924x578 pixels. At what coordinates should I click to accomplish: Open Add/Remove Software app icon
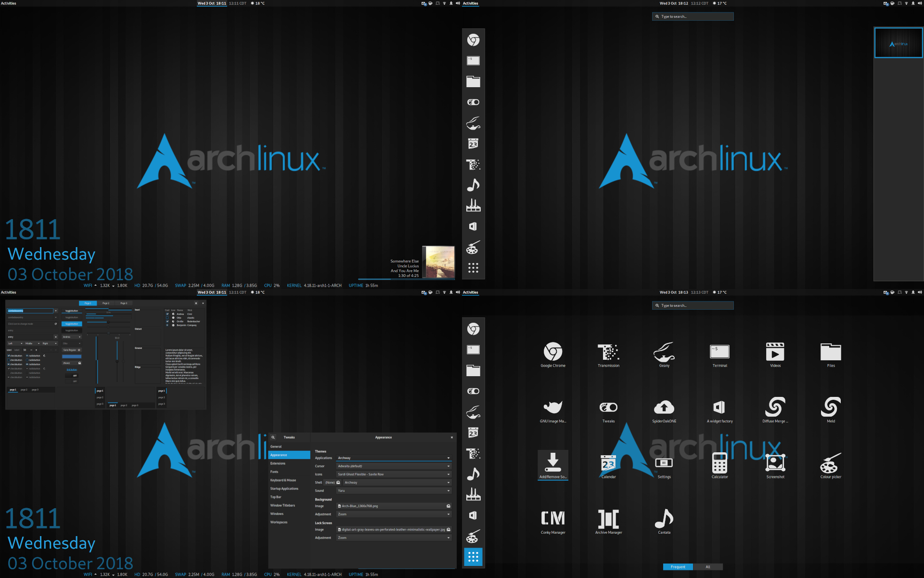[x=553, y=465]
